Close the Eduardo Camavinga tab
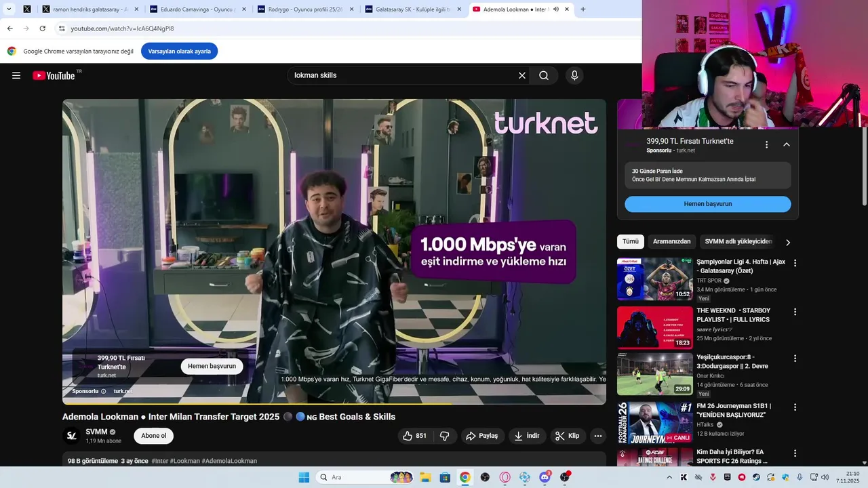Viewport: 868px width, 488px height. (x=244, y=9)
